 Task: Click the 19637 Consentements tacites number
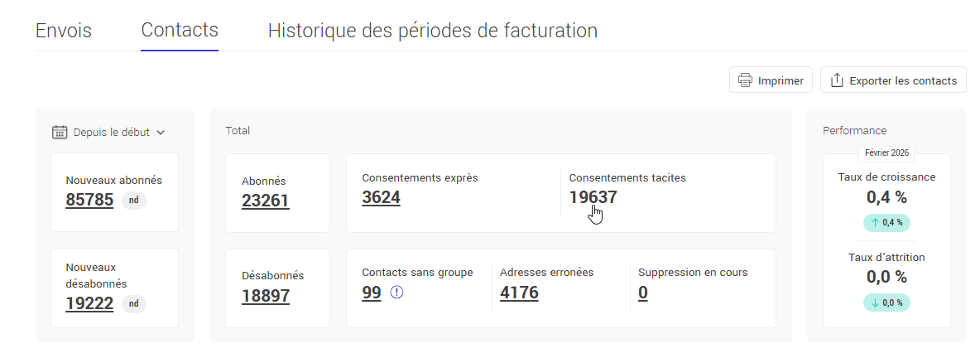pyautogui.click(x=593, y=197)
